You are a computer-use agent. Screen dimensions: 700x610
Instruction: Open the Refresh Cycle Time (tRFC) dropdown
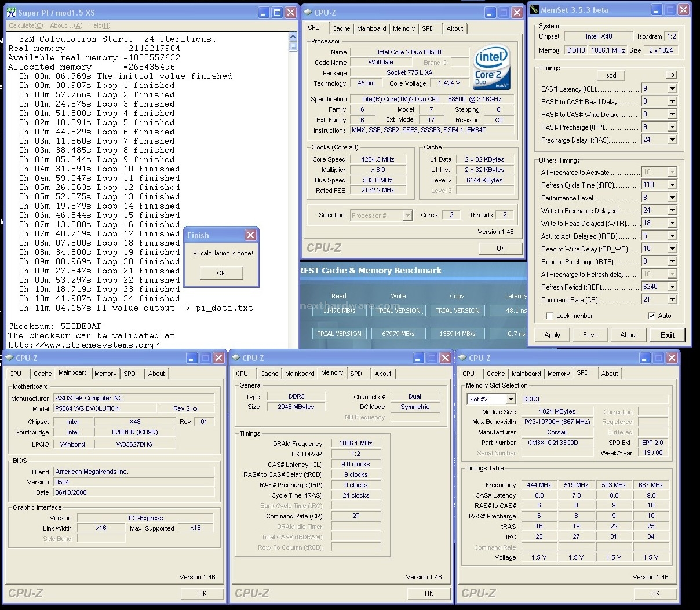[672, 185]
